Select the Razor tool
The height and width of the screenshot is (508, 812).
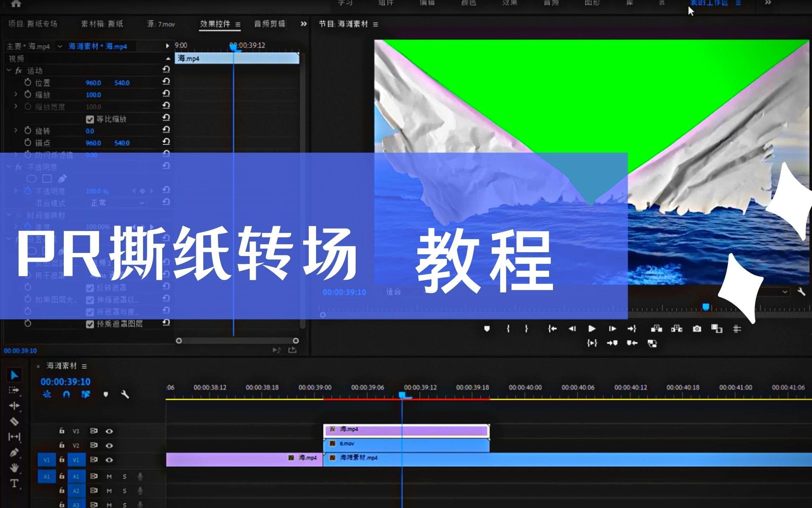point(14,421)
